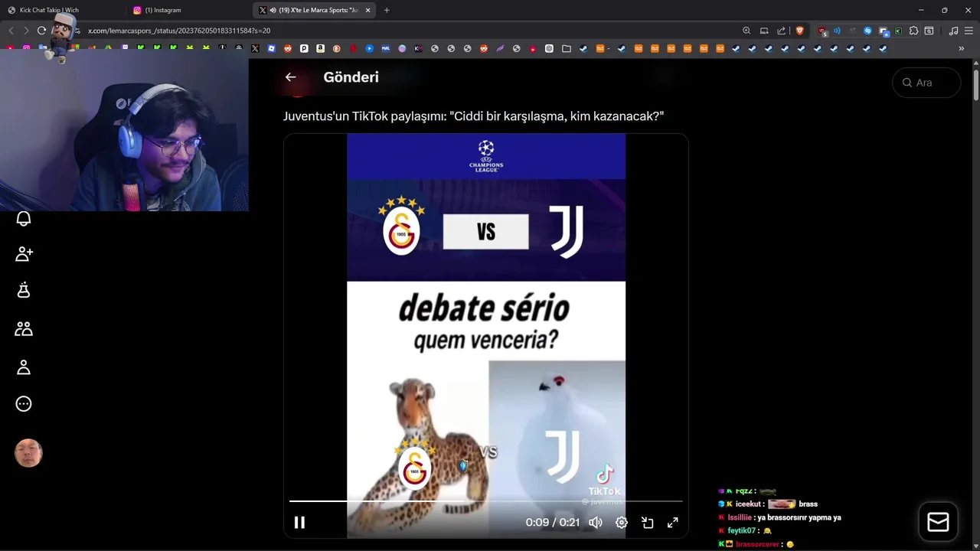Click the Gönderi page heading
The height and width of the screenshot is (551, 980).
pyautogui.click(x=351, y=77)
